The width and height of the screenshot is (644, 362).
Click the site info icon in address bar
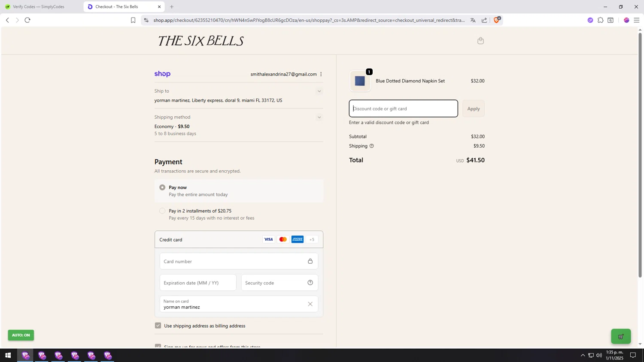click(146, 20)
